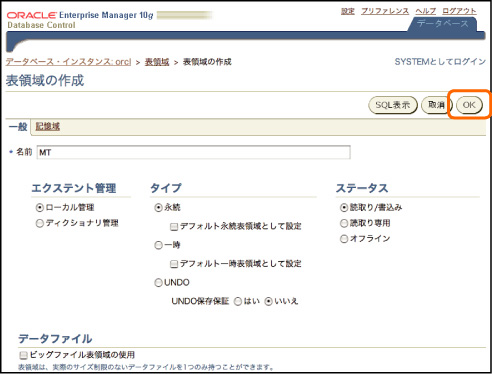This screenshot has height=374, width=492.
Task: Click the タイプ section heading
Action: point(166,188)
